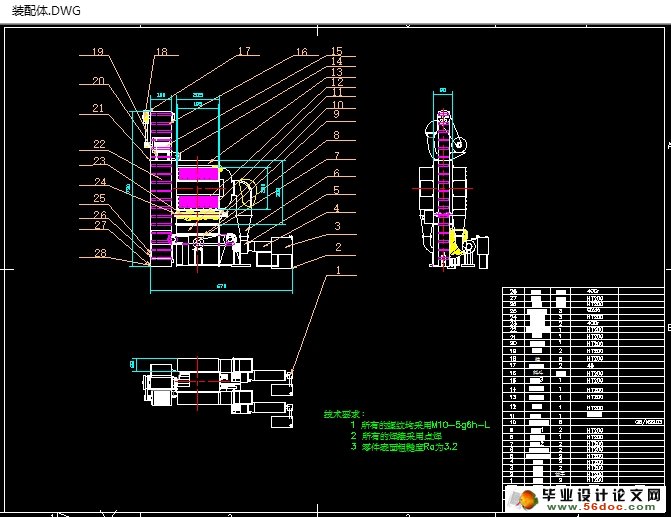Click callout number 26

click(x=100, y=214)
